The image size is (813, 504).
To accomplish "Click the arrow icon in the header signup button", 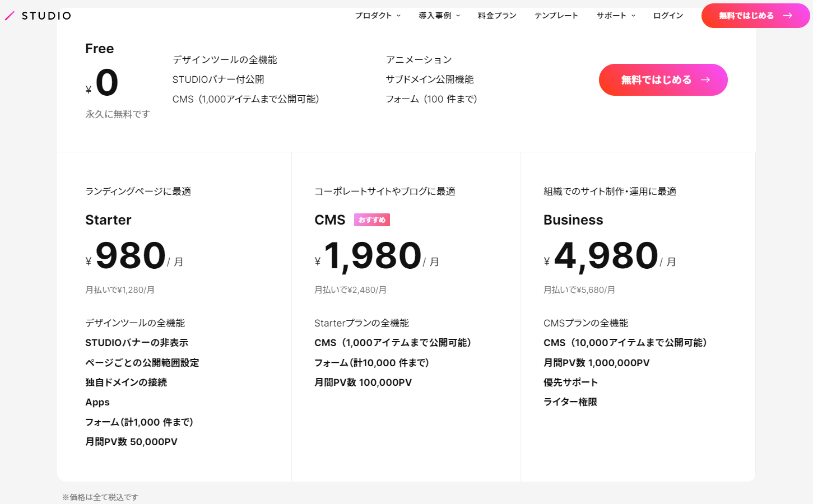I will point(788,16).
